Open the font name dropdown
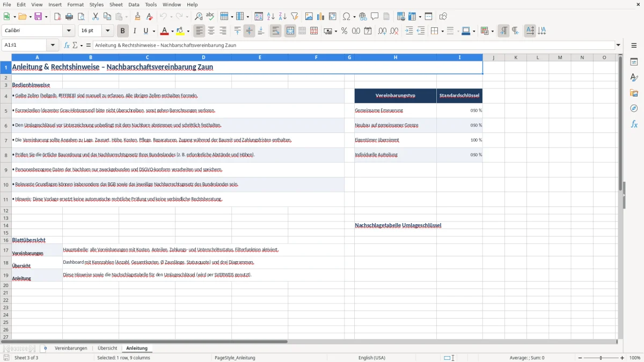The image size is (644, 362). pos(69,31)
